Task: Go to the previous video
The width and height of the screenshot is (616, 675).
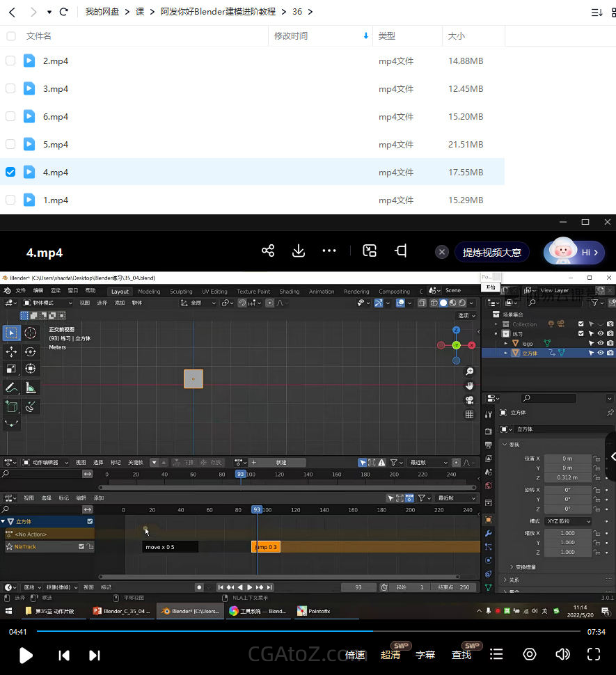Action: click(x=64, y=655)
